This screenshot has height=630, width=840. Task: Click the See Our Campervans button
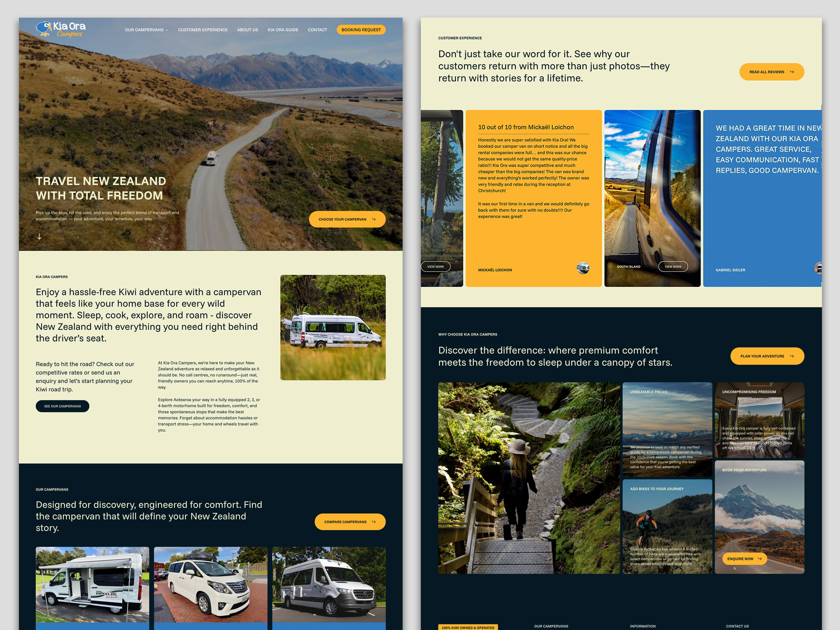pos(62,406)
